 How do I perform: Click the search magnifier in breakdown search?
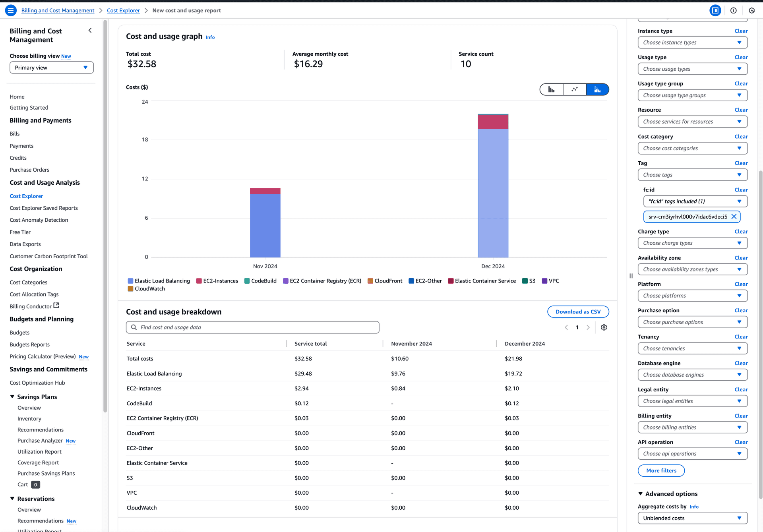134,327
